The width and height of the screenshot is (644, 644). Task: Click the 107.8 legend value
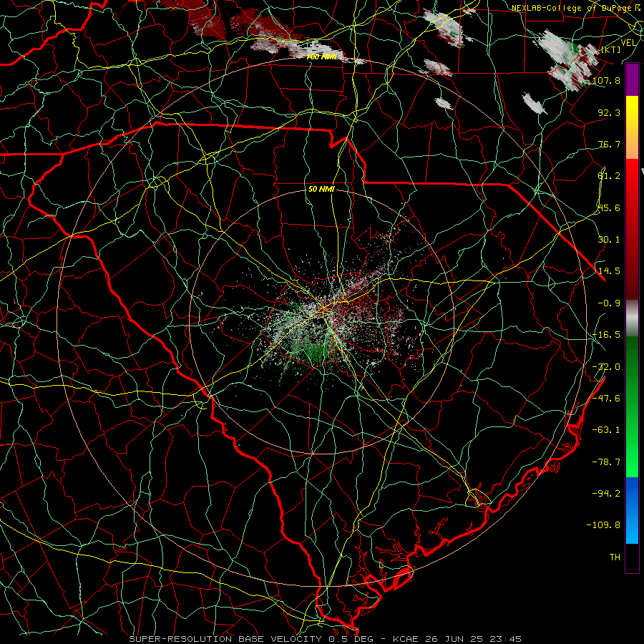click(606, 80)
